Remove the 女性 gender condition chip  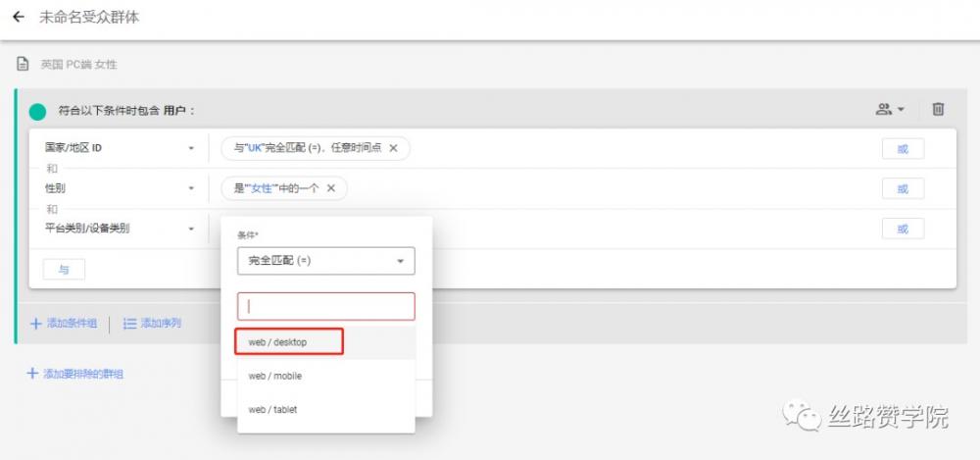click(x=330, y=188)
